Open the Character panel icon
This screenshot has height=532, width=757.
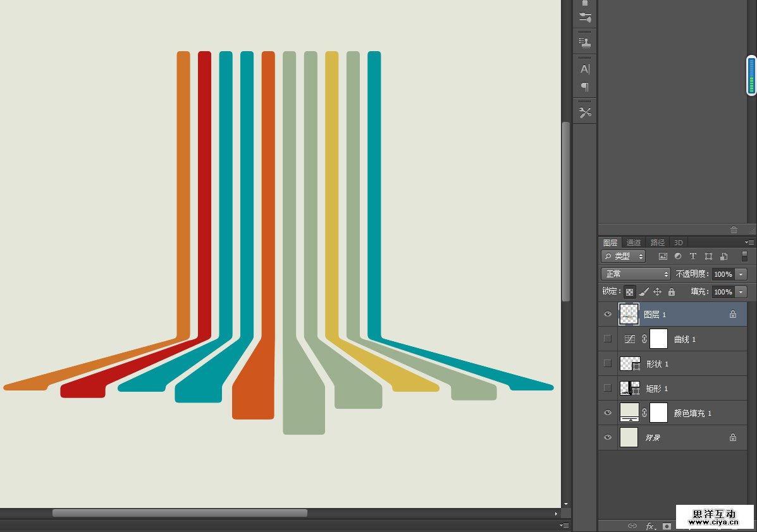point(585,69)
